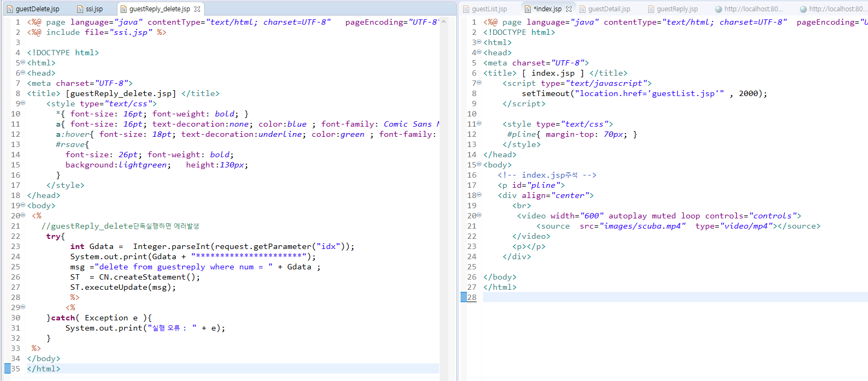Click '#rsave{' selector line
The image size is (868, 381).
tap(72, 144)
